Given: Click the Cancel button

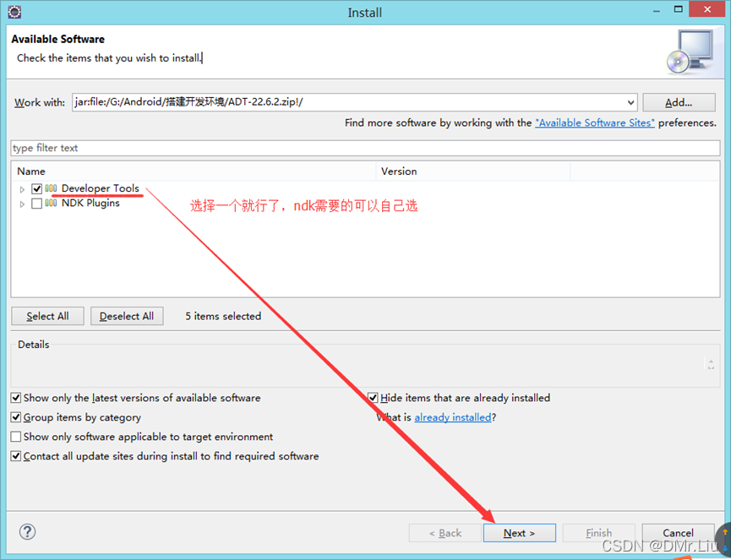Looking at the screenshot, I should 678,533.
